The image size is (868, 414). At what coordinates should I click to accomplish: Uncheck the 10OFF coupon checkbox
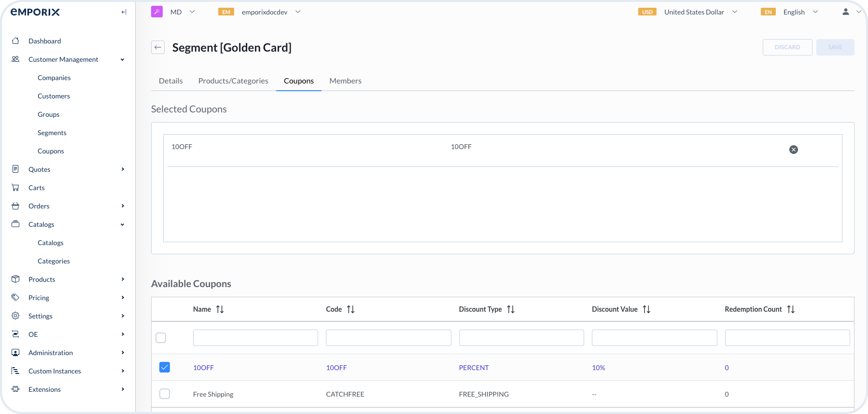coord(165,367)
